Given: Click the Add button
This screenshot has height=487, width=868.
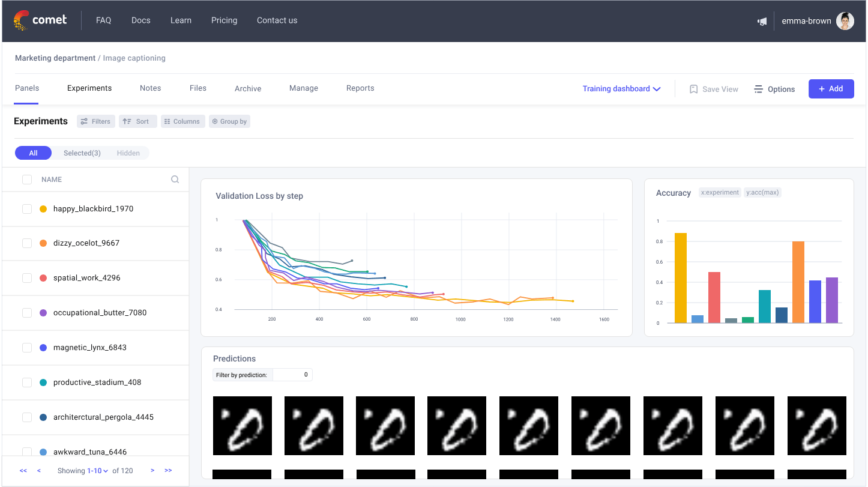Looking at the screenshot, I should (x=831, y=88).
